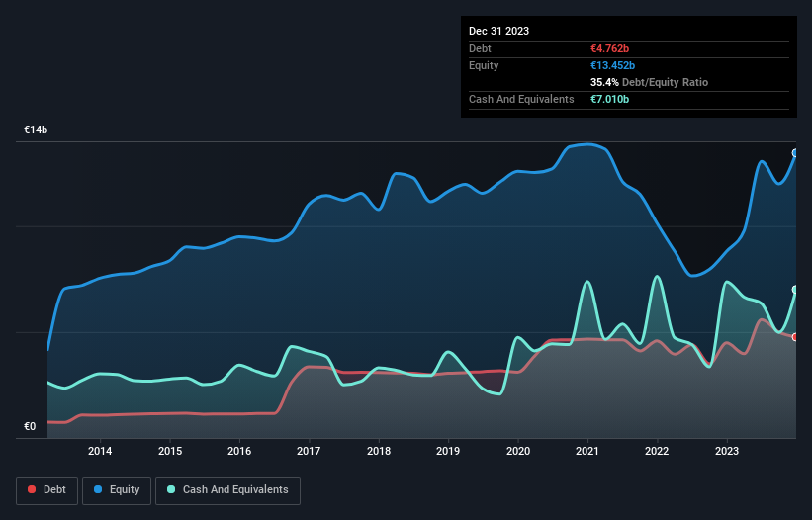Screen dimensions: 812x520
Task: Select the 2020 axis label
Action: click(x=518, y=451)
